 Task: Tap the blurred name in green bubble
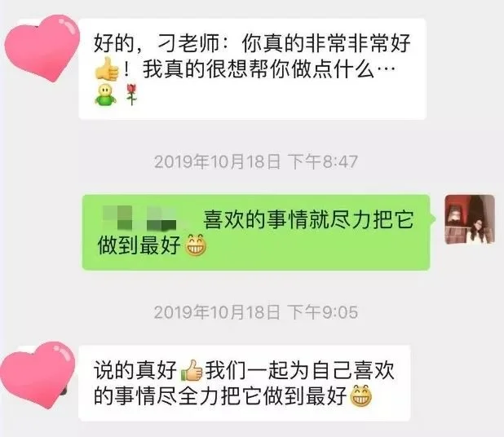click(x=139, y=218)
